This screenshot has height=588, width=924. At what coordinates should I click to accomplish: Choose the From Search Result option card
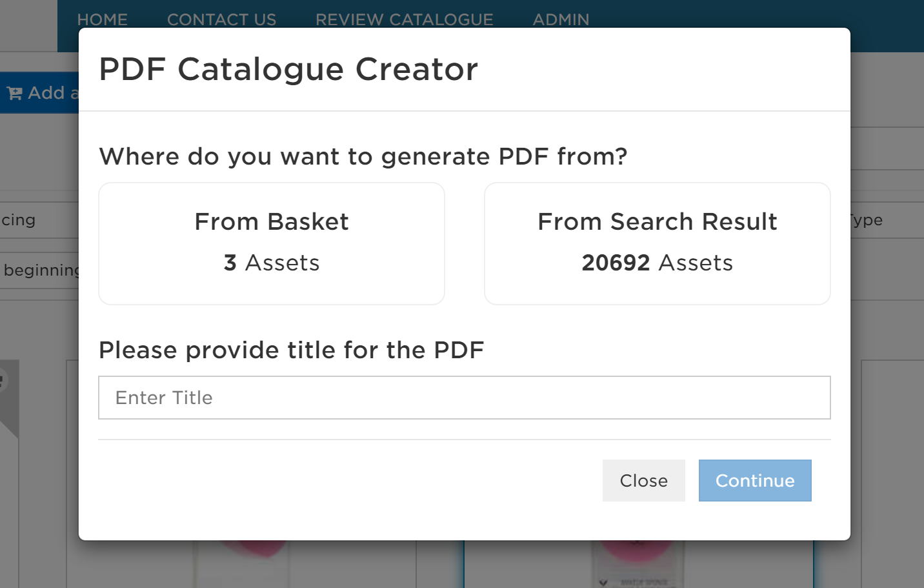[658, 243]
